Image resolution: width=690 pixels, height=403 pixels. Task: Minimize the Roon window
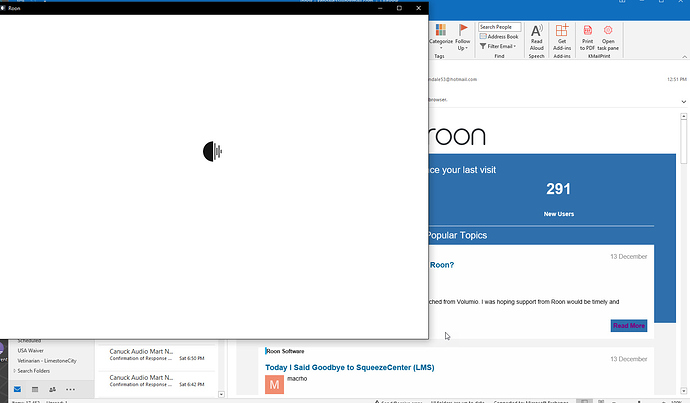tap(380, 8)
